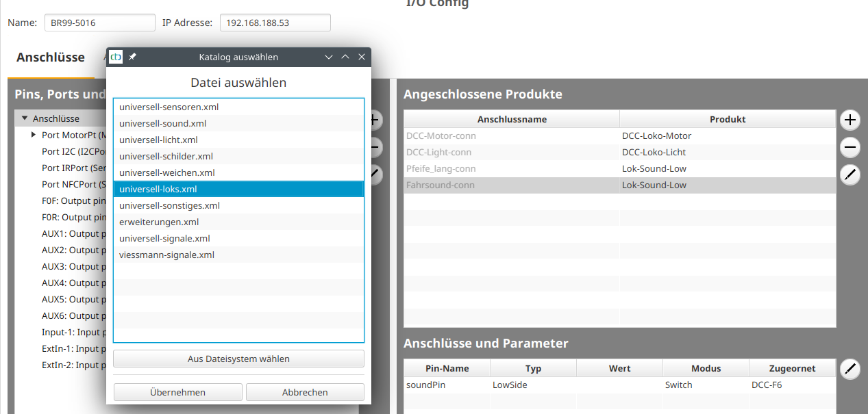Select AUX3 output pin in tree

(x=71, y=266)
